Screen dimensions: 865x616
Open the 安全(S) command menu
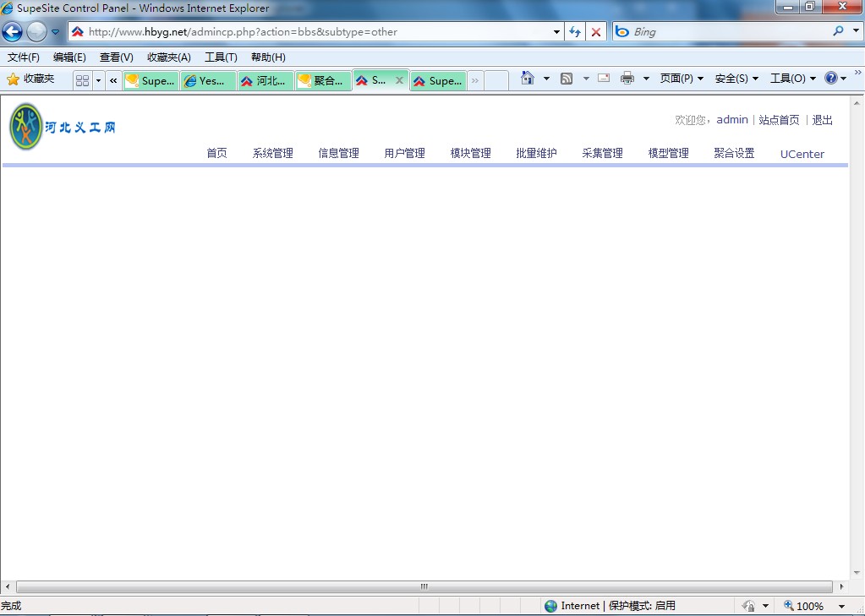pos(736,79)
